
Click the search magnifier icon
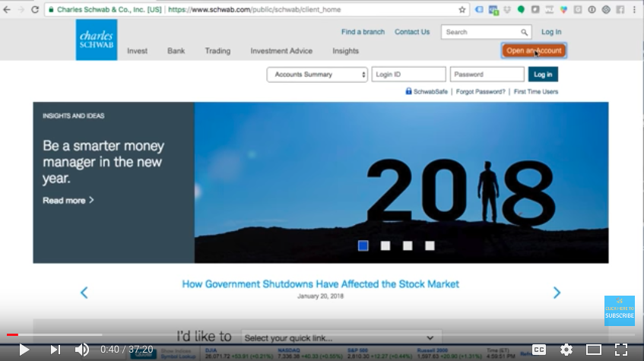(524, 32)
